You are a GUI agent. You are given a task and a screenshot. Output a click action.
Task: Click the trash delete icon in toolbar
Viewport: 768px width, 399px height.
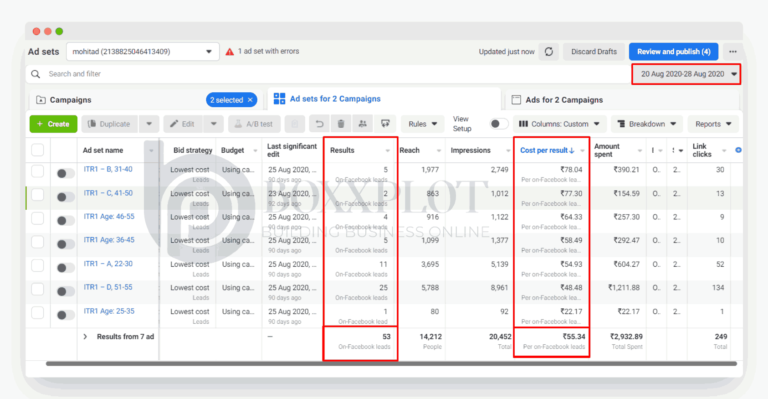[x=341, y=124]
